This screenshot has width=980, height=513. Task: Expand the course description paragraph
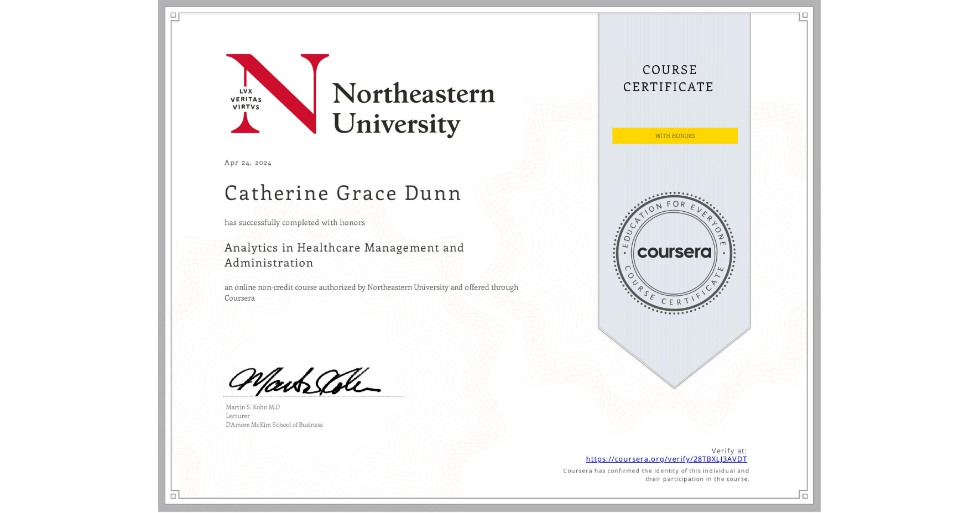[371, 292]
